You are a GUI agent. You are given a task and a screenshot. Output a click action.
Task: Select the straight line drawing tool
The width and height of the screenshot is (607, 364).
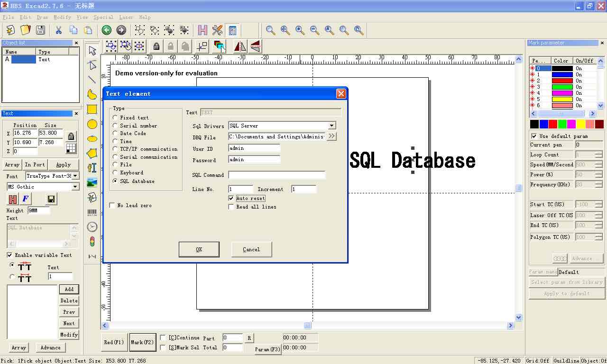coord(92,80)
